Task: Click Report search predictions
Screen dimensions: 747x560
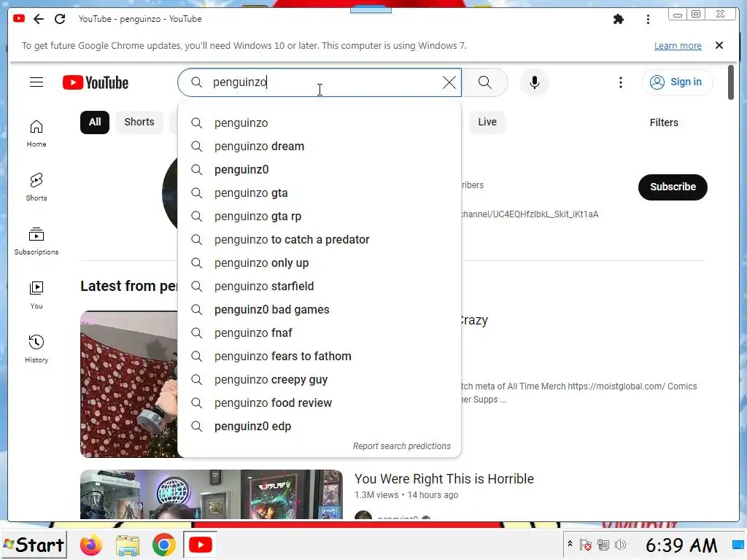Action: (x=402, y=446)
